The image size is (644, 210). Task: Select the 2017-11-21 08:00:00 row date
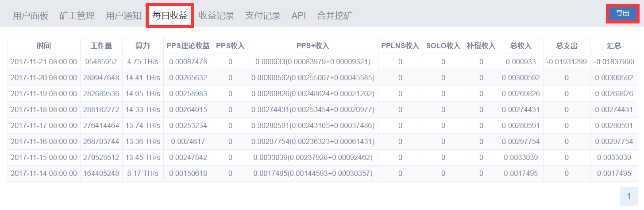click(x=44, y=62)
